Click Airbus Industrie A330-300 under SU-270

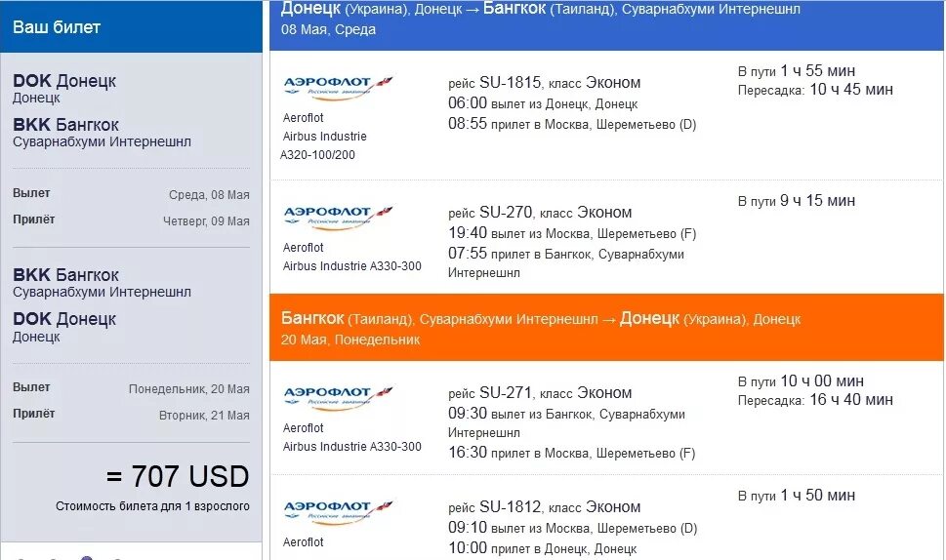point(351,265)
